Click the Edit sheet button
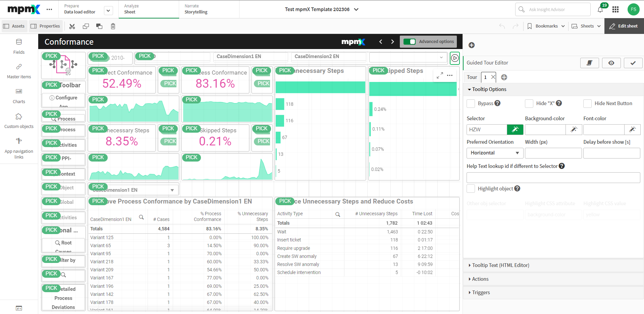 click(x=624, y=26)
